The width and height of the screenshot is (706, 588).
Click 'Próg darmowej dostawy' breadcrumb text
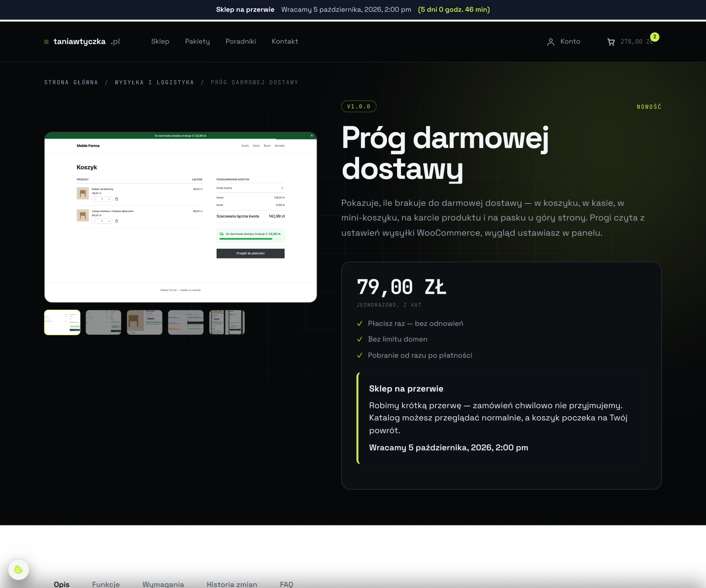[x=255, y=82]
